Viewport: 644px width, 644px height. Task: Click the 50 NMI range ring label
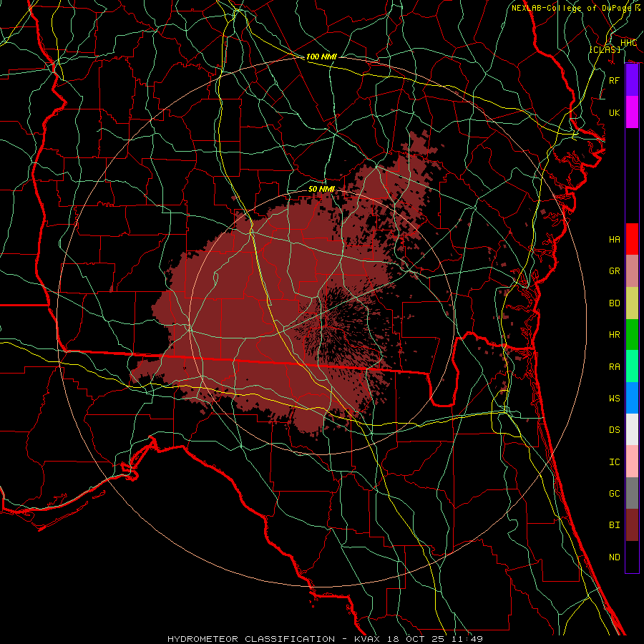[x=321, y=189]
